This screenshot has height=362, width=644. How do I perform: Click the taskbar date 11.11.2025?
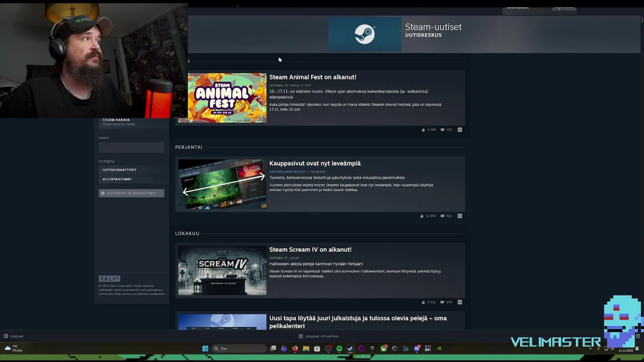(x=625, y=350)
